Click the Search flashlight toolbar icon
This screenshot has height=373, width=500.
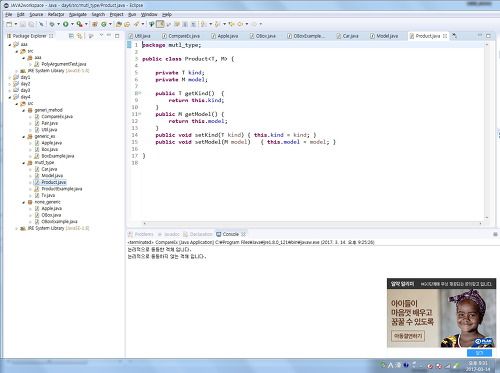click(x=136, y=24)
